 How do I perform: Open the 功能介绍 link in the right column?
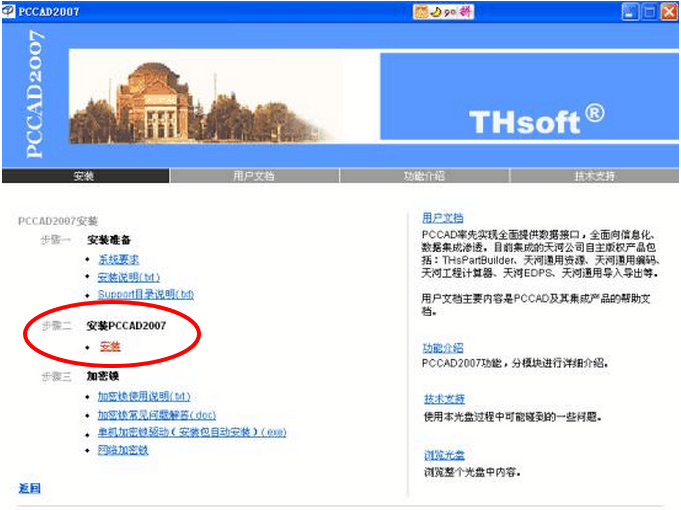click(x=443, y=348)
